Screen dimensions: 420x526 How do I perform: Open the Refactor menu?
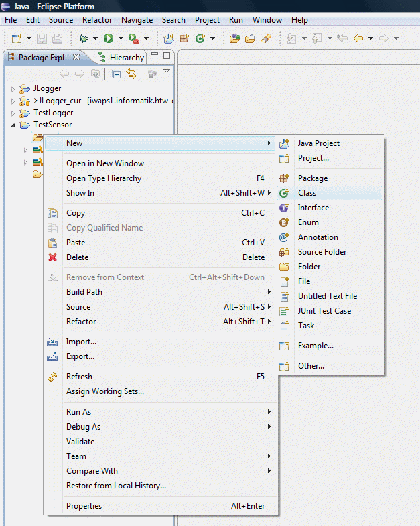click(x=97, y=20)
